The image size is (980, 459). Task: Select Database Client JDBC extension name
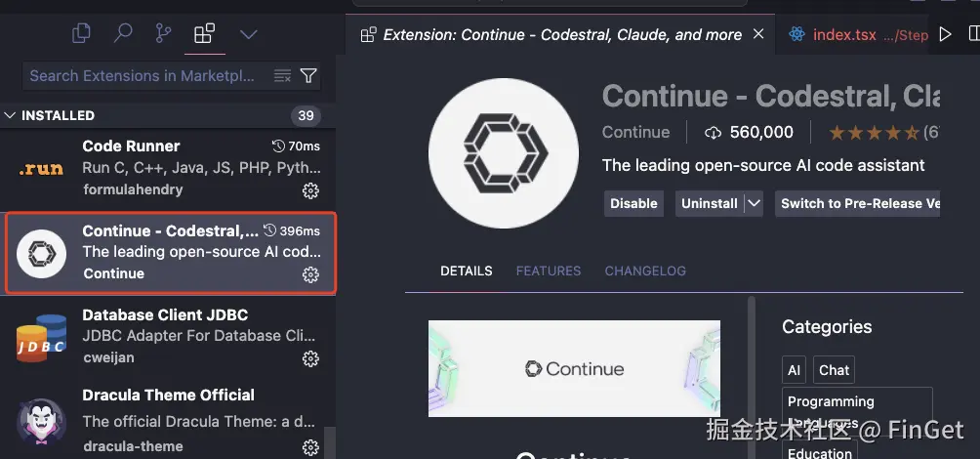[165, 314]
